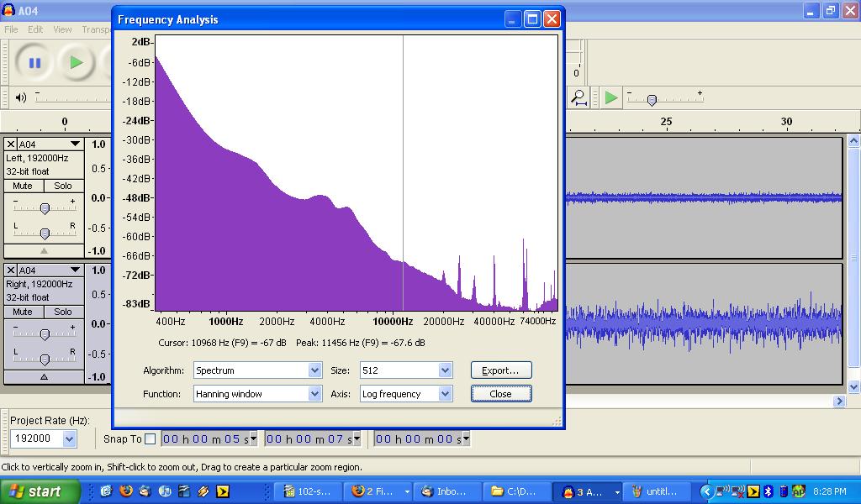Mute the Left channel A04 track

coord(23,186)
